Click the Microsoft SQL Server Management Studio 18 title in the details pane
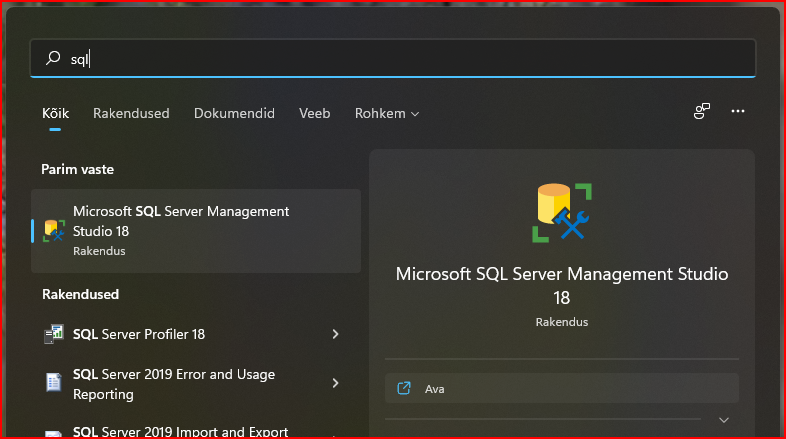Image resolution: width=786 pixels, height=439 pixels. (x=562, y=286)
